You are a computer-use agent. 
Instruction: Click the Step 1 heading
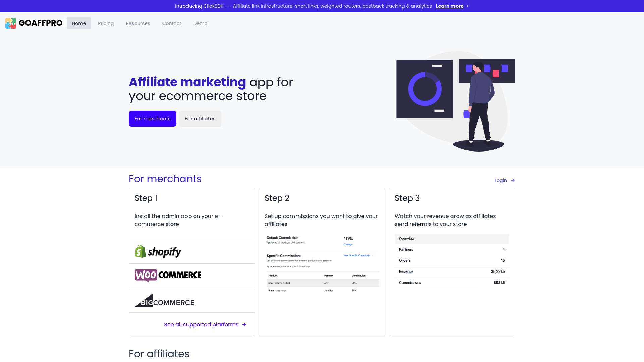146,198
